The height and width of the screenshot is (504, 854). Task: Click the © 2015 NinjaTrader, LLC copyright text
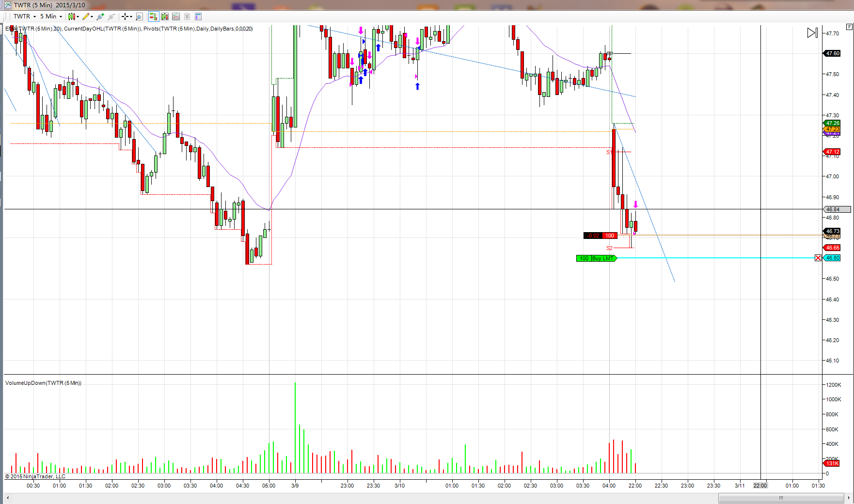[35, 476]
